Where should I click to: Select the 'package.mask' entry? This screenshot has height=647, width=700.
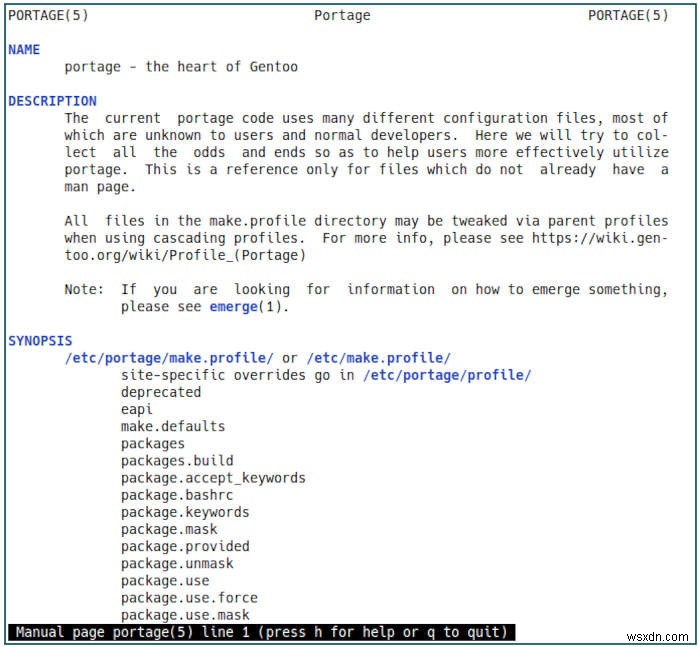[169, 530]
